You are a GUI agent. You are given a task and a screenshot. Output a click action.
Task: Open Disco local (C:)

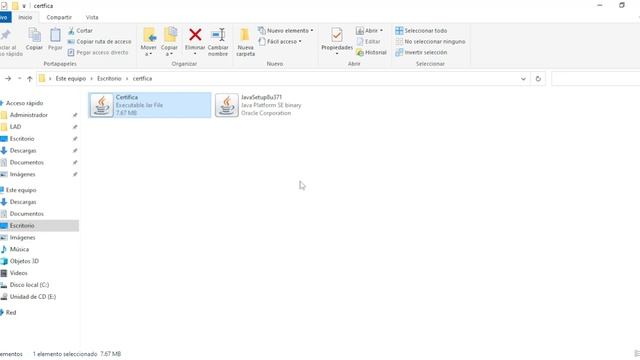[x=29, y=285]
